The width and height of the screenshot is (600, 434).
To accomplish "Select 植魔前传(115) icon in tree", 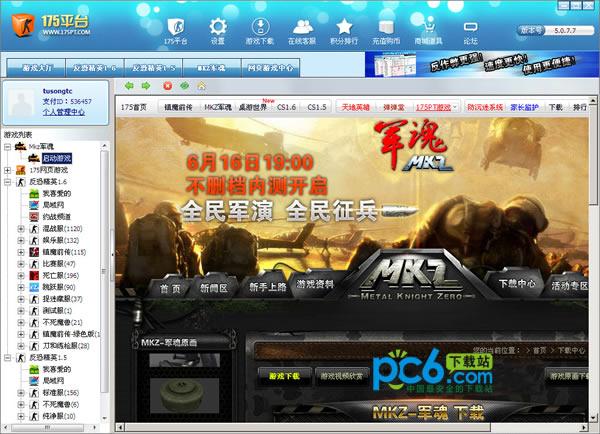I will (x=34, y=252).
